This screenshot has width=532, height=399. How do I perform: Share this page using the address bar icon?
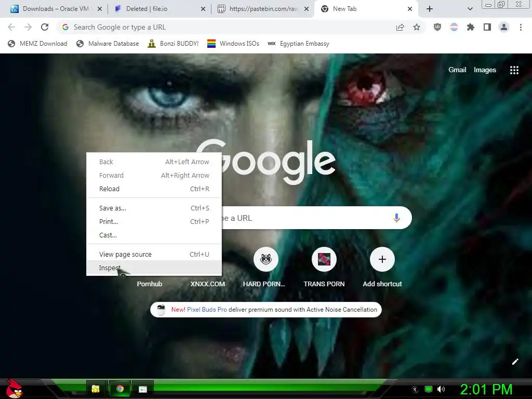(400, 27)
